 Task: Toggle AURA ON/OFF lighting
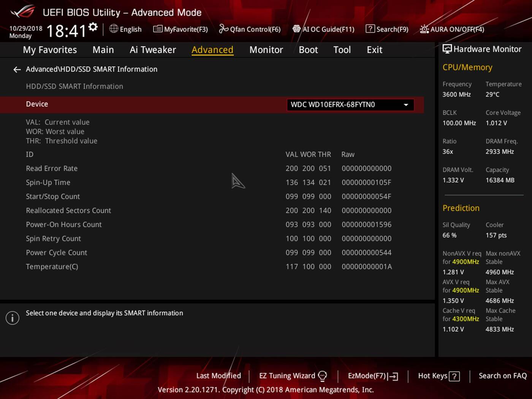point(451,29)
